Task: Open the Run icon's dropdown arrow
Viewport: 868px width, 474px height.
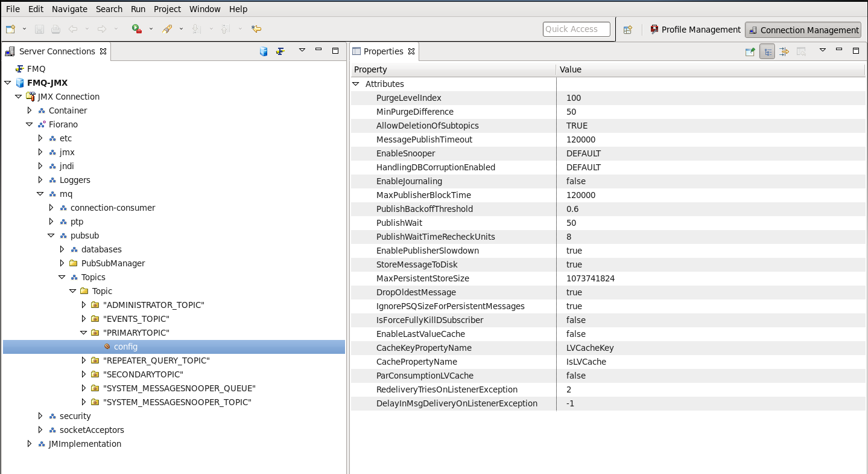Action: click(x=151, y=29)
